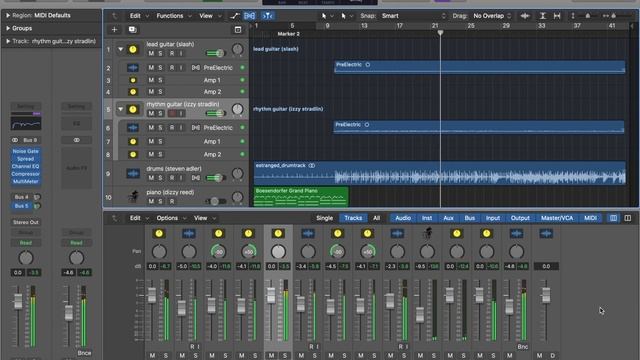Image resolution: width=640 pixels, height=360 pixels.
Task: Click the mixer back arrow icon
Action: (115, 218)
